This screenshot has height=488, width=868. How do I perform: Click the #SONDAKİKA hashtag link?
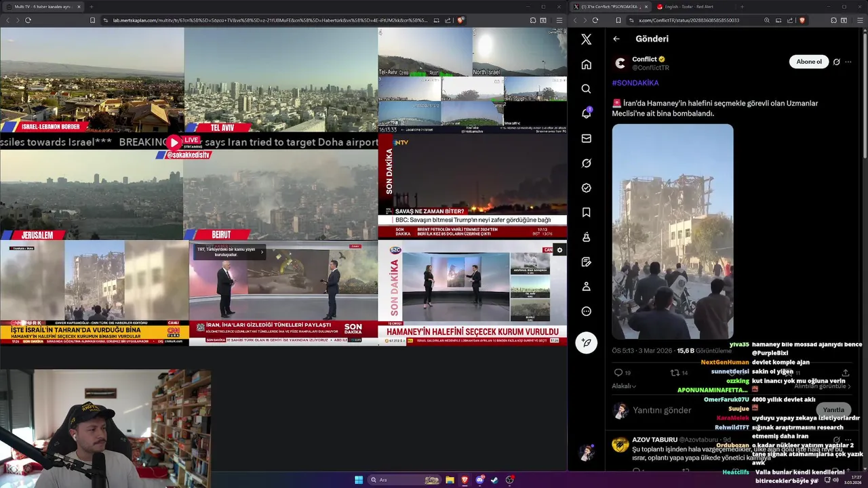coord(635,83)
